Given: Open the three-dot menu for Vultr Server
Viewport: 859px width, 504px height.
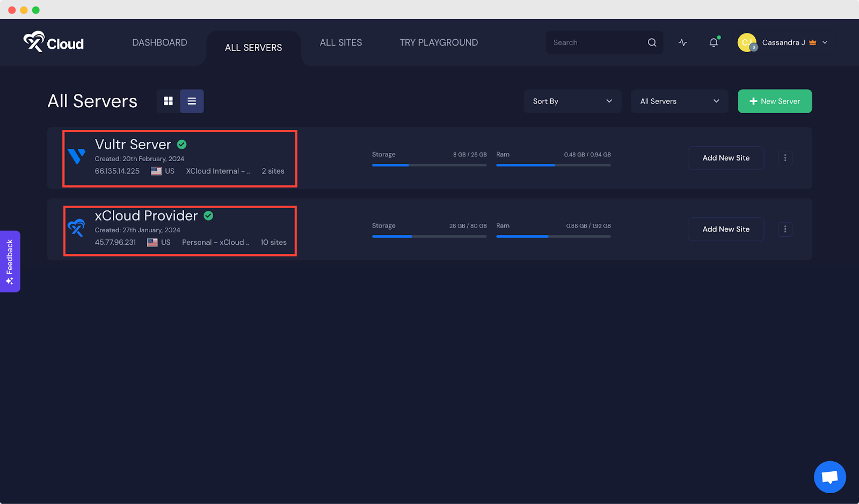Looking at the screenshot, I should click(785, 158).
